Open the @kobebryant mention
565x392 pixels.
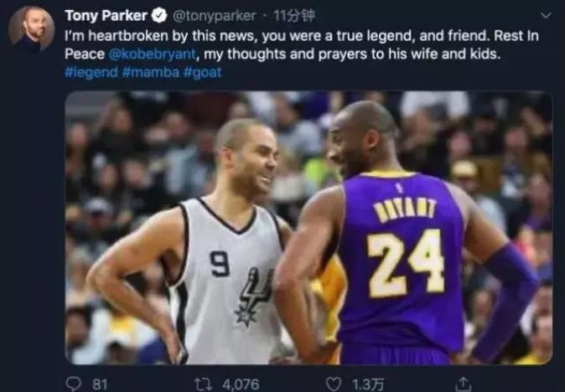[x=152, y=54]
